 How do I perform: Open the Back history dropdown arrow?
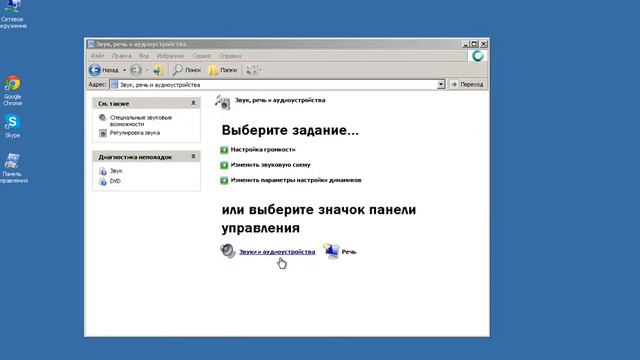click(124, 70)
